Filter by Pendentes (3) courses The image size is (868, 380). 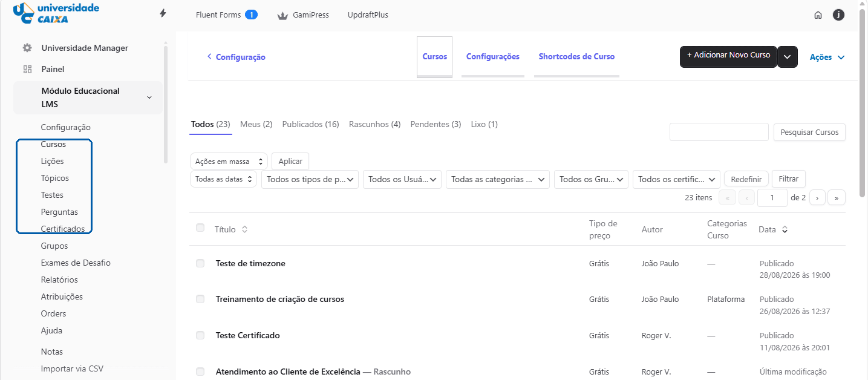[436, 124]
